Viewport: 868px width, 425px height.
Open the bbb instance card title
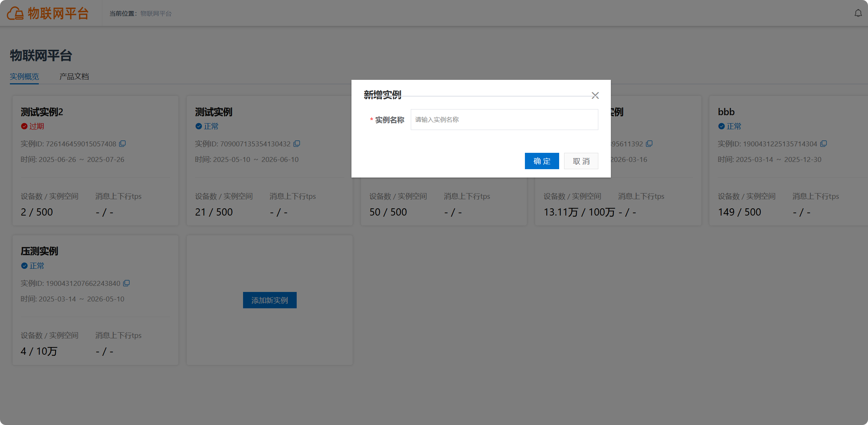pyautogui.click(x=726, y=112)
